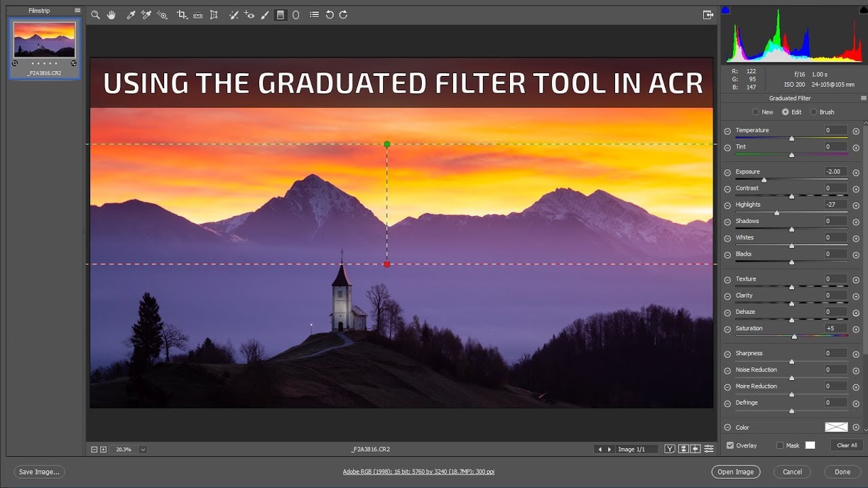Click the green gradient start handle
The image size is (868, 488).
[x=387, y=144]
